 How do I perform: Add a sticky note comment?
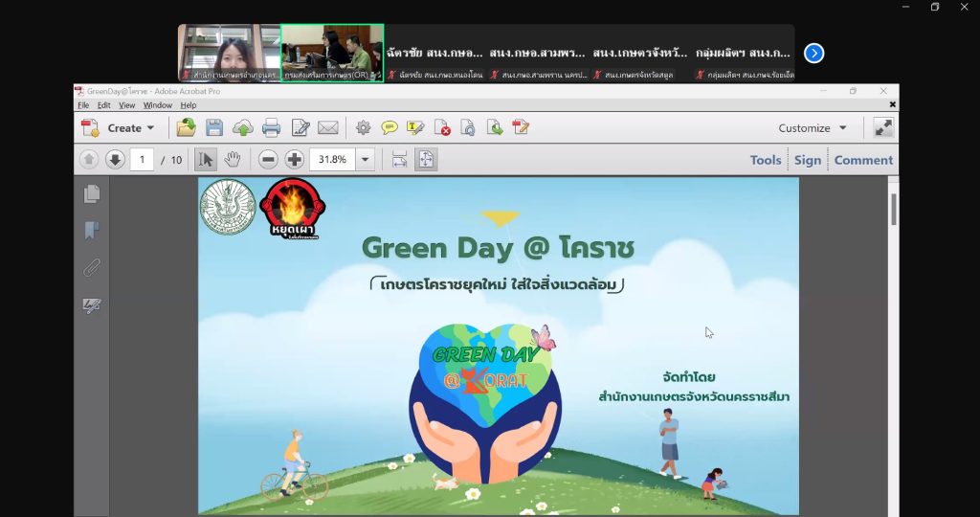tap(390, 127)
